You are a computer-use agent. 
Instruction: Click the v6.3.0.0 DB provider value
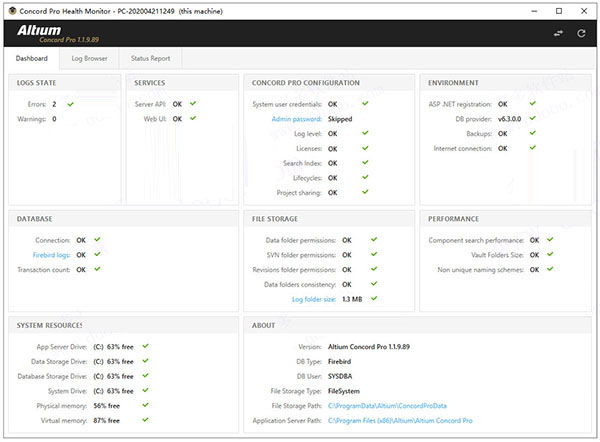pos(509,119)
